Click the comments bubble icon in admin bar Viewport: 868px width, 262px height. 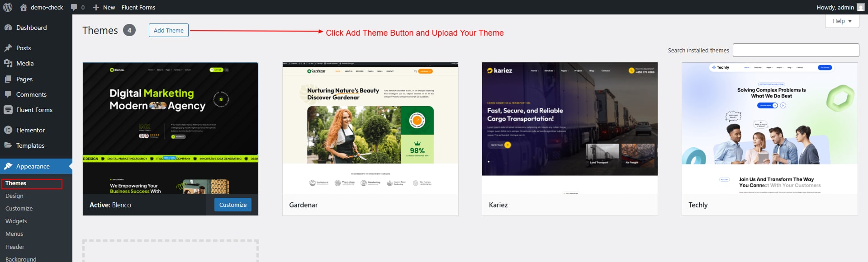point(74,7)
